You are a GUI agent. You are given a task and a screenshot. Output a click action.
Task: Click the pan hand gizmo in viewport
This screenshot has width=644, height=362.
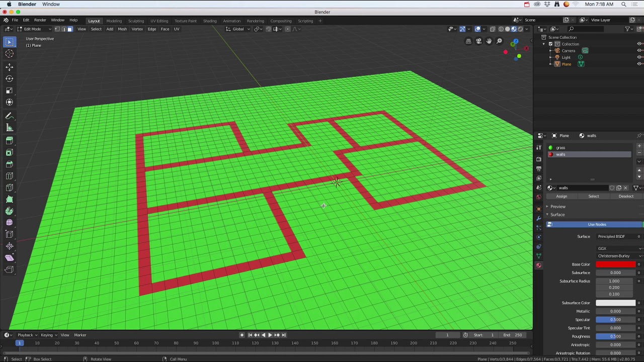[x=489, y=41]
